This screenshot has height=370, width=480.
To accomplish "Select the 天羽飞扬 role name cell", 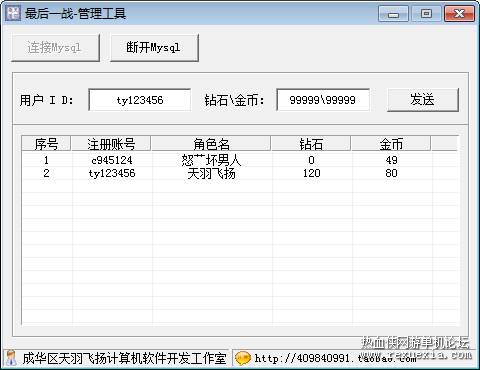I will point(211,173).
